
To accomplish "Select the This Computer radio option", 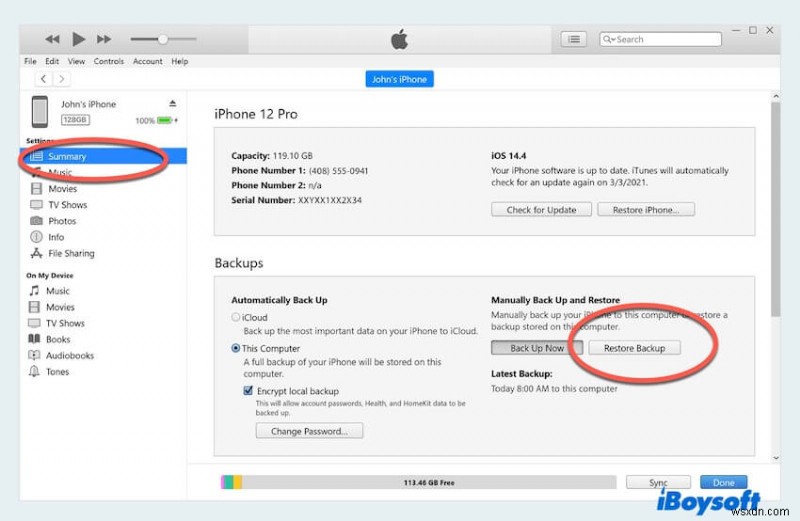I will click(236, 348).
